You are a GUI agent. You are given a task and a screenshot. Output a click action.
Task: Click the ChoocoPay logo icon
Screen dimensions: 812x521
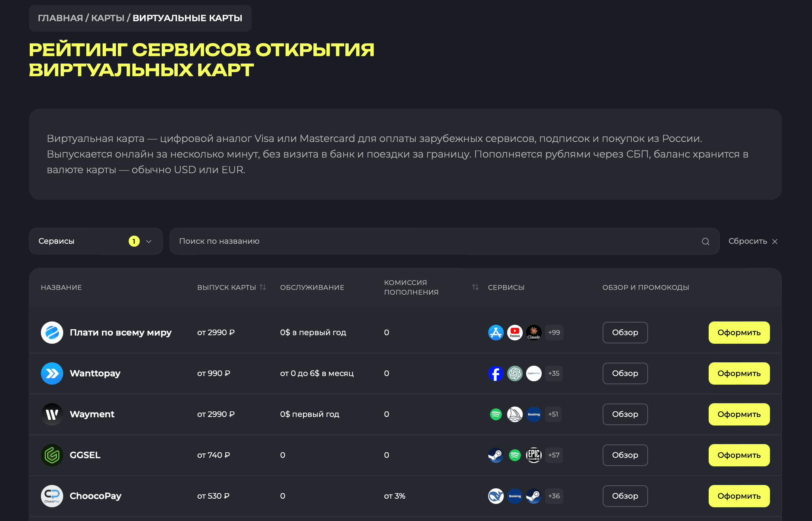[52, 496]
